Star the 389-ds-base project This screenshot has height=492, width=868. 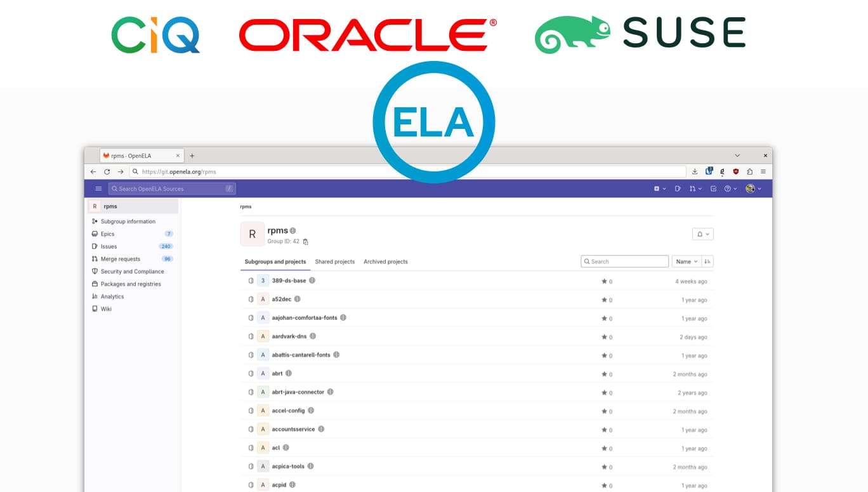(605, 281)
